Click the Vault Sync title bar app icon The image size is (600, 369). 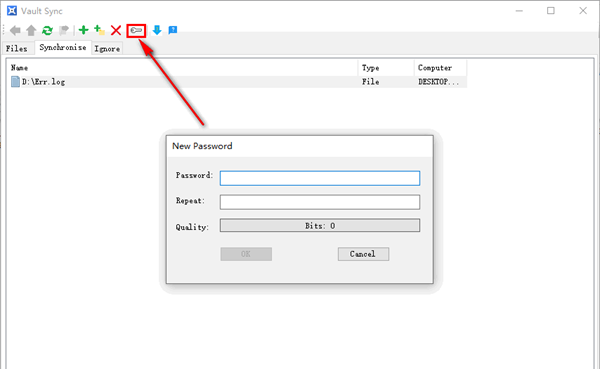click(x=12, y=11)
